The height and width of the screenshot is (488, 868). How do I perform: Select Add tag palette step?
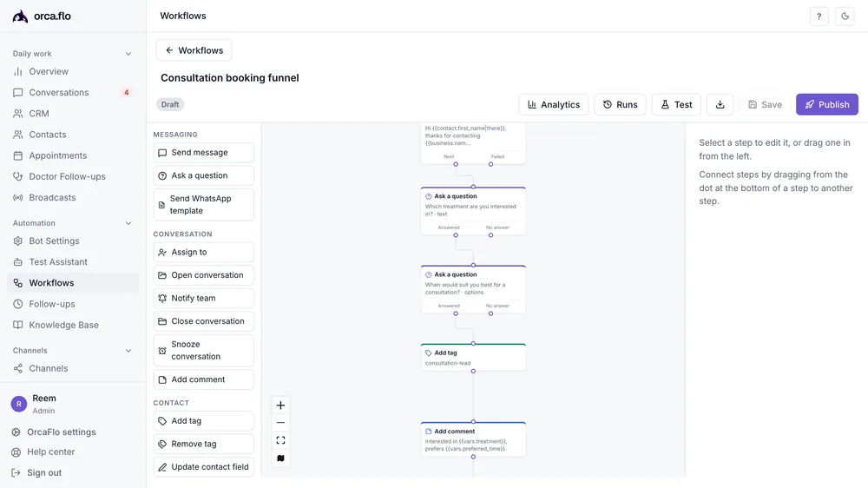204,421
